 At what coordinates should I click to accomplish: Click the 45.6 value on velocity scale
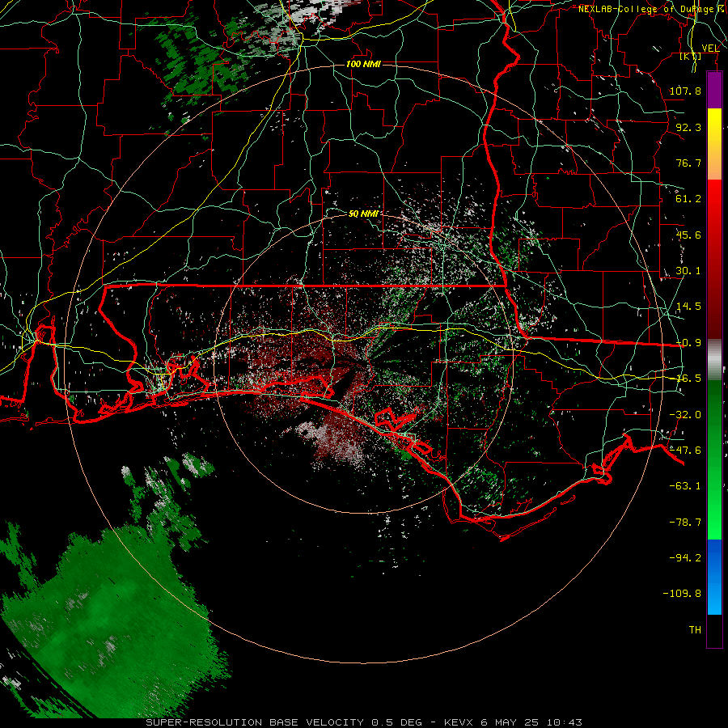click(688, 235)
